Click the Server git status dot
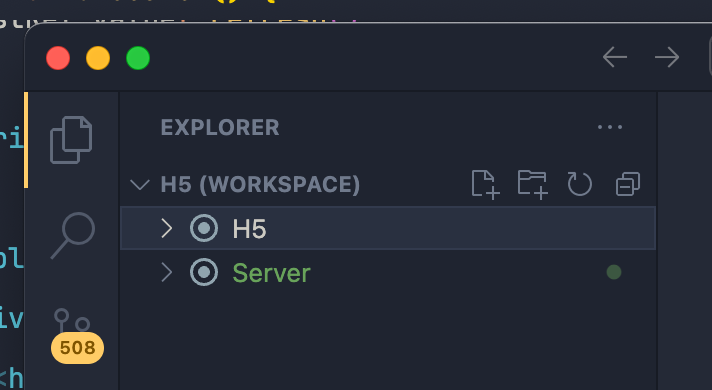This screenshot has height=390, width=712. (614, 272)
